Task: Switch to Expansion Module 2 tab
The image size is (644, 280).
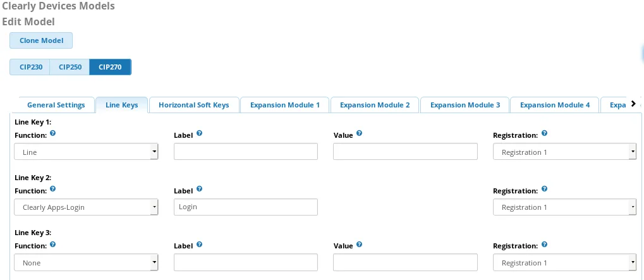Action: (375, 105)
